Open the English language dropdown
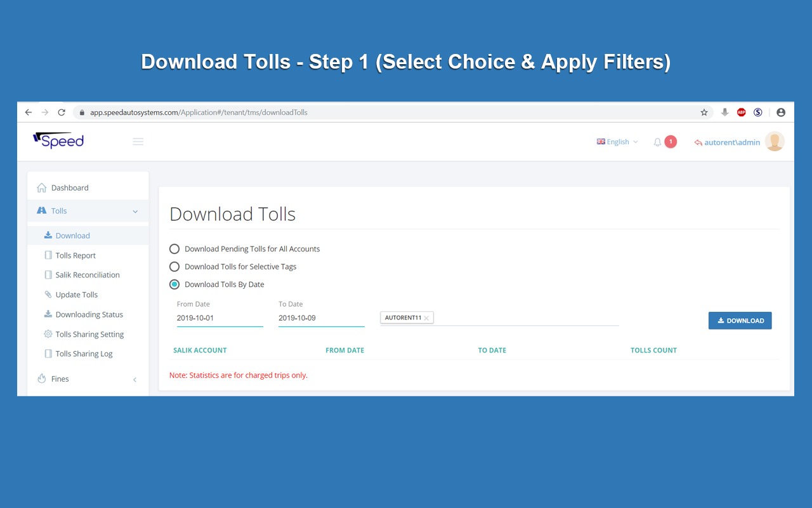This screenshot has width=812, height=508. click(617, 142)
